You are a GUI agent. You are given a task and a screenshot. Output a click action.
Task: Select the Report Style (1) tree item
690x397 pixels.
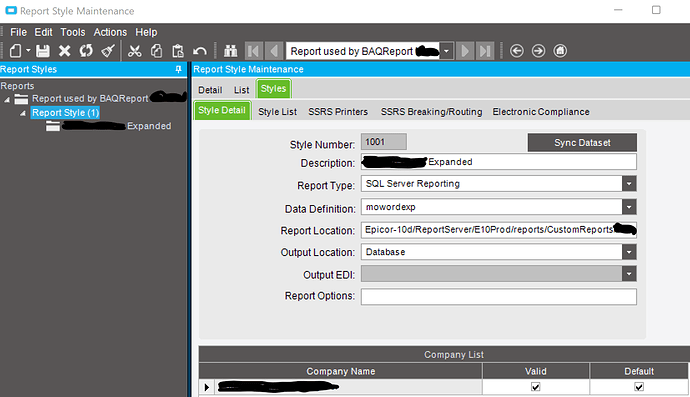point(65,113)
